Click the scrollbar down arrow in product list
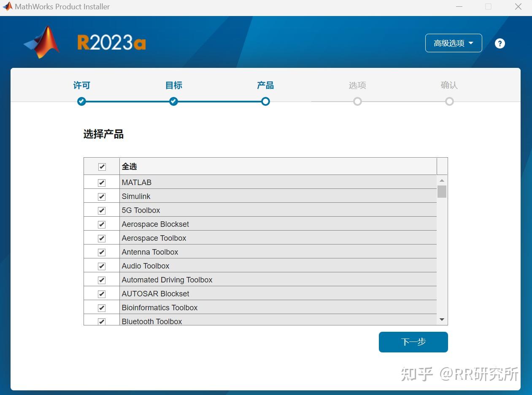The height and width of the screenshot is (395, 532). point(442,320)
